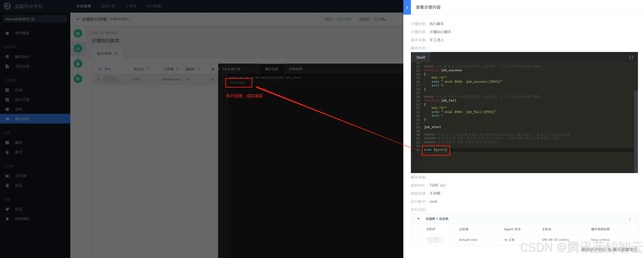This screenshot has width=644, height=258.
Task: Click the 执行成功 status text in header
Action: [344, 19]
